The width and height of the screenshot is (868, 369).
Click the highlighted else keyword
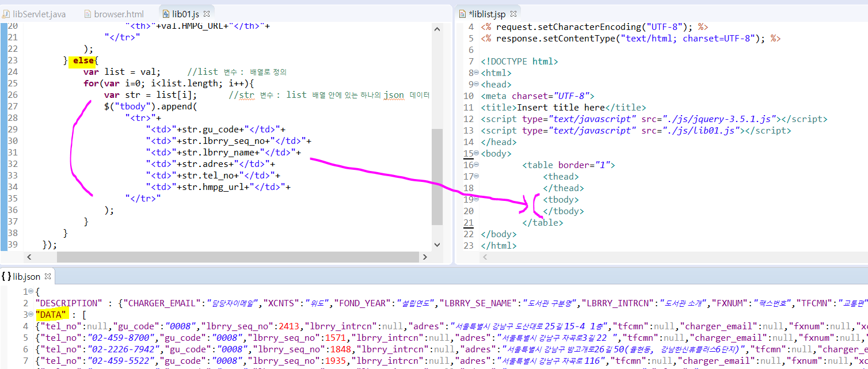pyautogui.click(x=83, y=60)
